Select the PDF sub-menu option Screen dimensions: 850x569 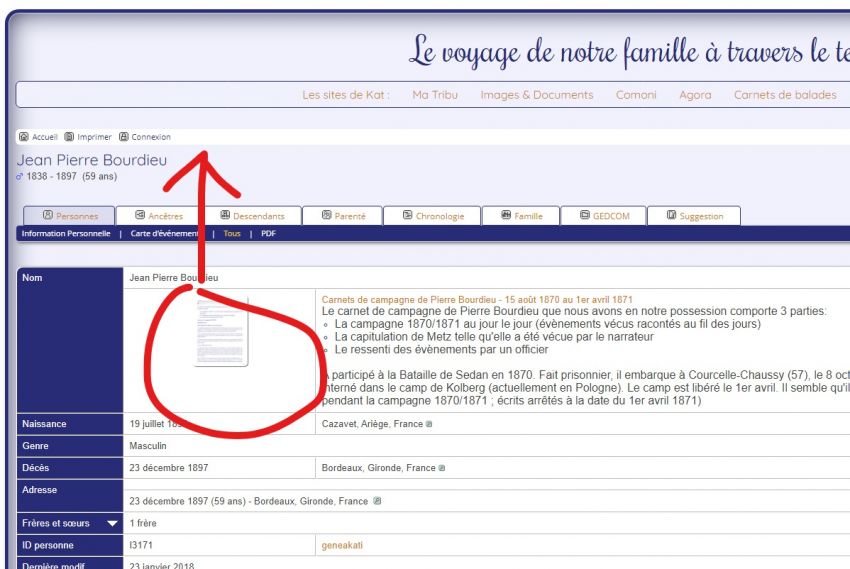[268, 233]
